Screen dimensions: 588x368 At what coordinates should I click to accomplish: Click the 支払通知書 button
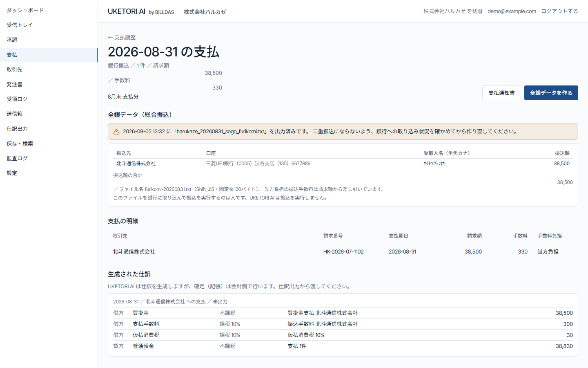(501, 93)
